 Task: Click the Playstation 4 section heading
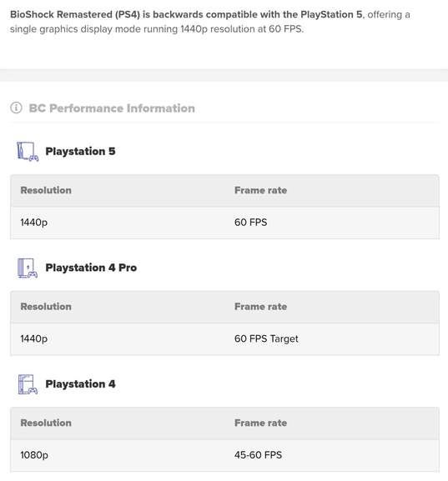[x=80, y=383]
